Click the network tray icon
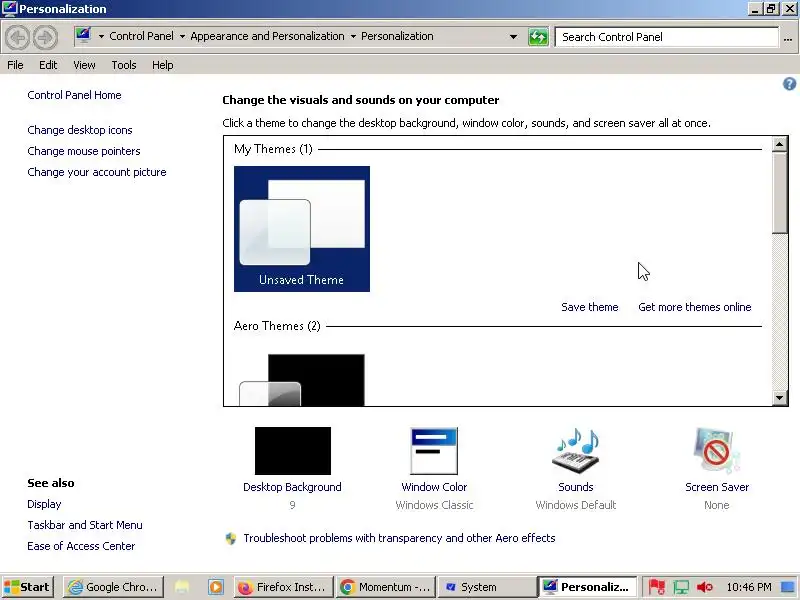 click(681, 587)
